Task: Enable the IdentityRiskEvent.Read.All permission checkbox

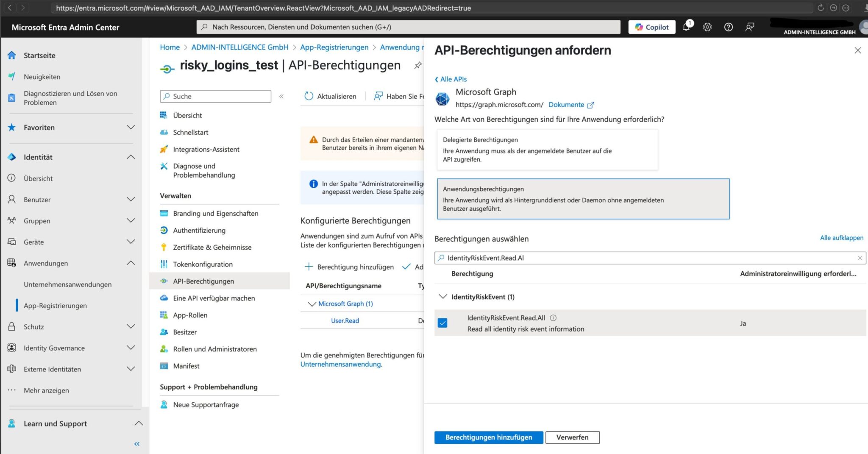Action: point(443,323)
